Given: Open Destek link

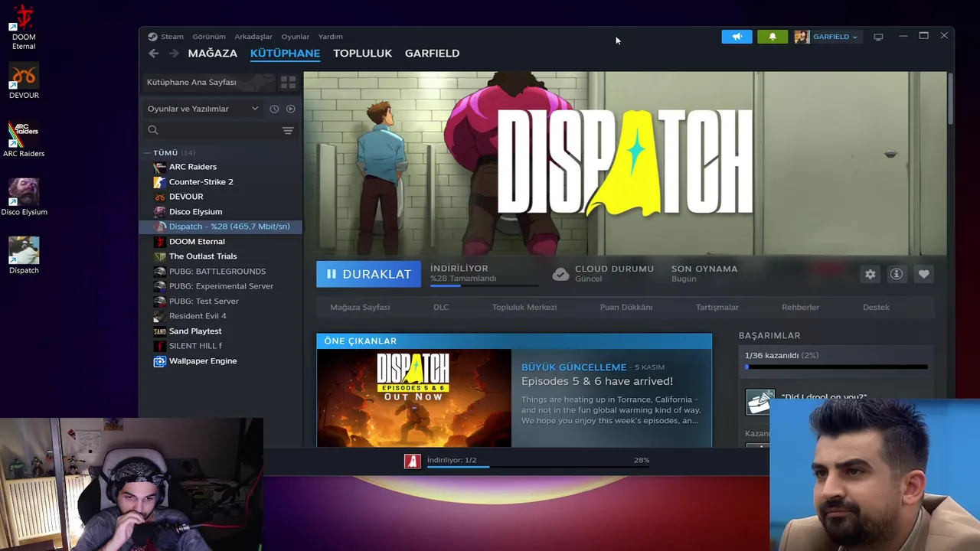Looking at the screenshot, I should coord(876,307).
